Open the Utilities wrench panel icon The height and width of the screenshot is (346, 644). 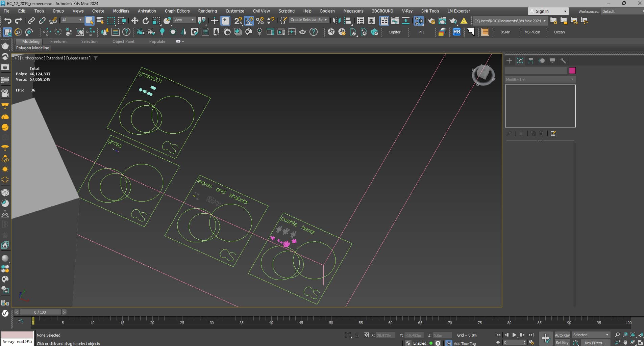pos(563,61)
